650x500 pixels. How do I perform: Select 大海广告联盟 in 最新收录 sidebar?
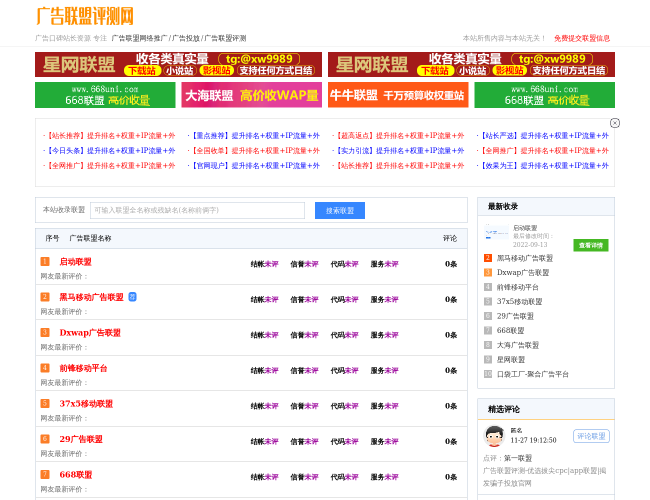click(518, 345)
